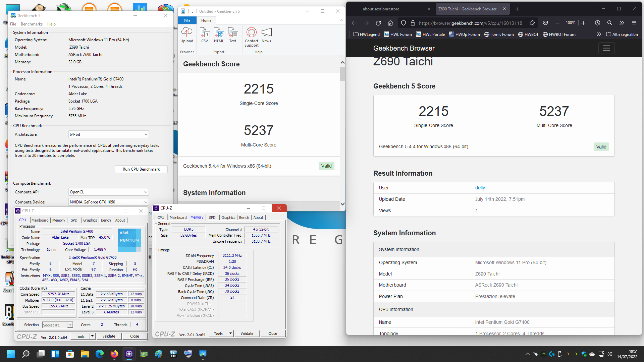Open the HWLegend bookmark folder
This screenshot has height=362, width=644.
(x=366, y=34)
